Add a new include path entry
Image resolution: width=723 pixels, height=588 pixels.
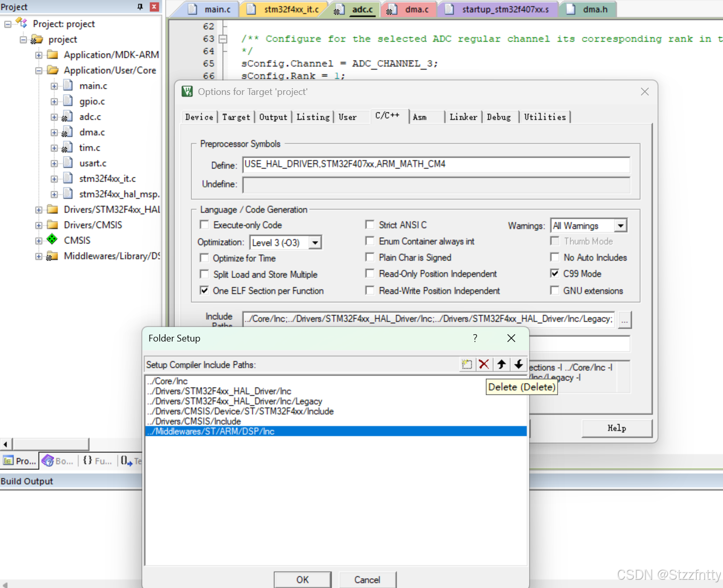click(x=467, y=364)
